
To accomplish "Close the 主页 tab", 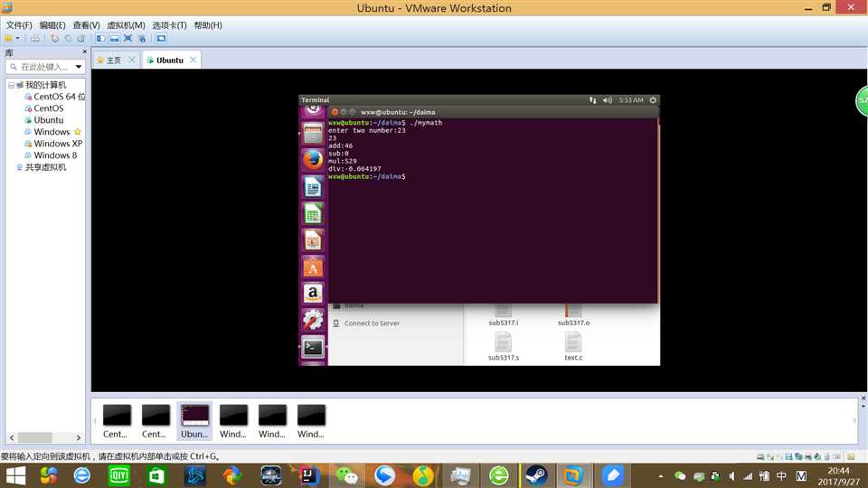I will click(x=132, y=60).
